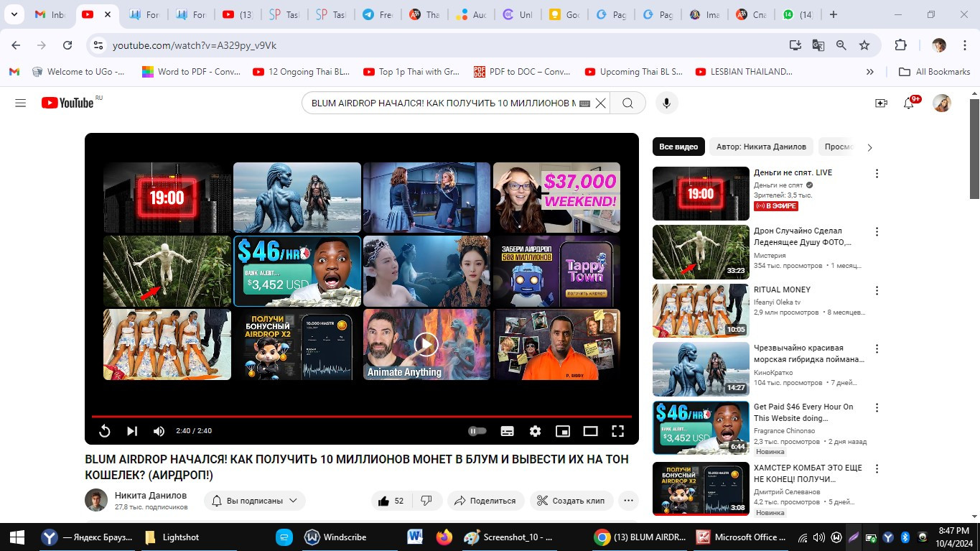Click the magnifier search button
This screenshot has height=551, width=980.
pos(627,103)
